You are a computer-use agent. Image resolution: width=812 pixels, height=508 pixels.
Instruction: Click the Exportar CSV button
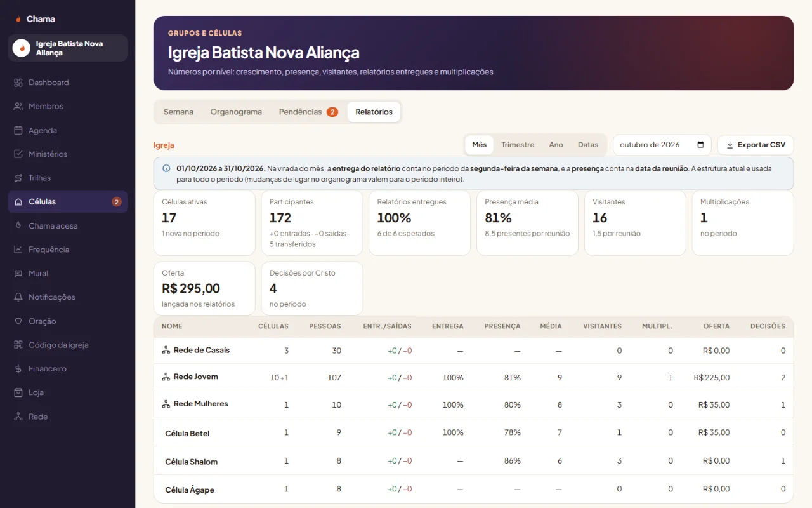[756, 145]
